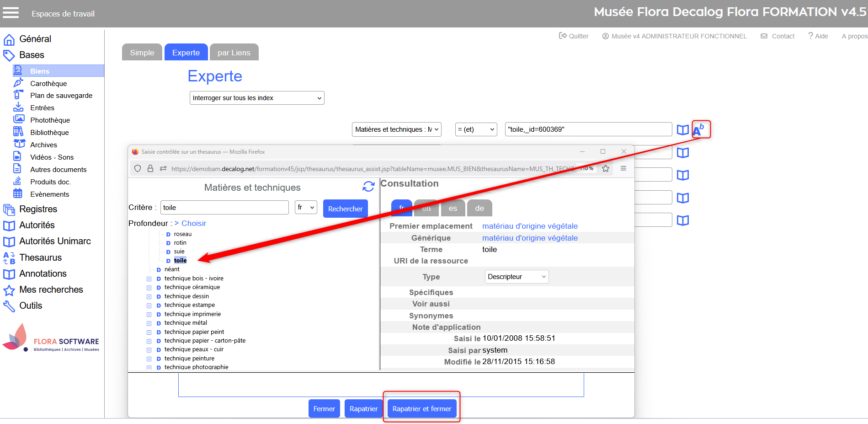Screen dimensions: 868x424
Task: Open the = (et) operator dropdown
Action: point(476,129)
